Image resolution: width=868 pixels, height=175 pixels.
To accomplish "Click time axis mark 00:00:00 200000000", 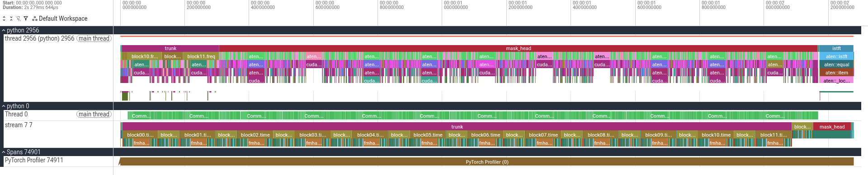I will point(198,5).
